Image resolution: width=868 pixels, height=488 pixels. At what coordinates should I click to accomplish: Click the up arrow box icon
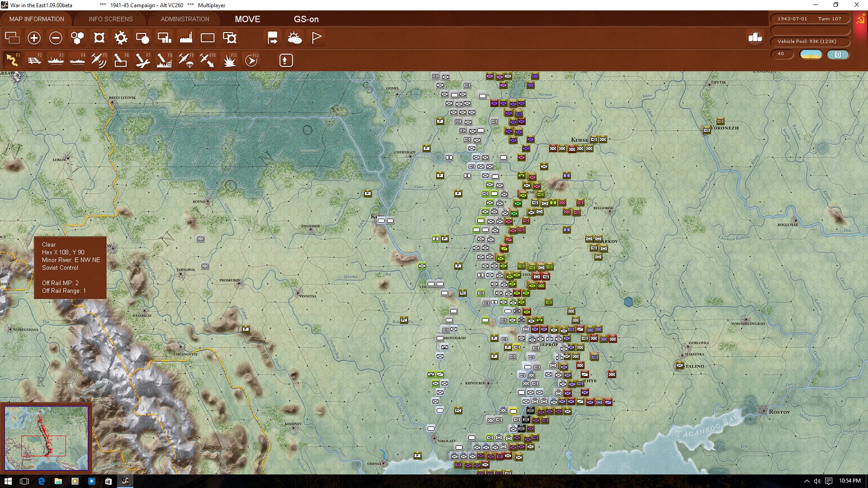(286, 60)
